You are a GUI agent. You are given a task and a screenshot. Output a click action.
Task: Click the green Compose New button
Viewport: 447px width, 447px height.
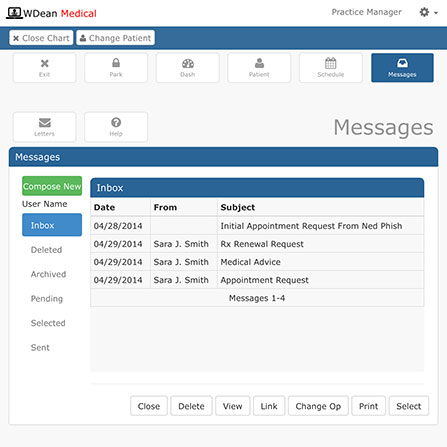pos(52,186)
